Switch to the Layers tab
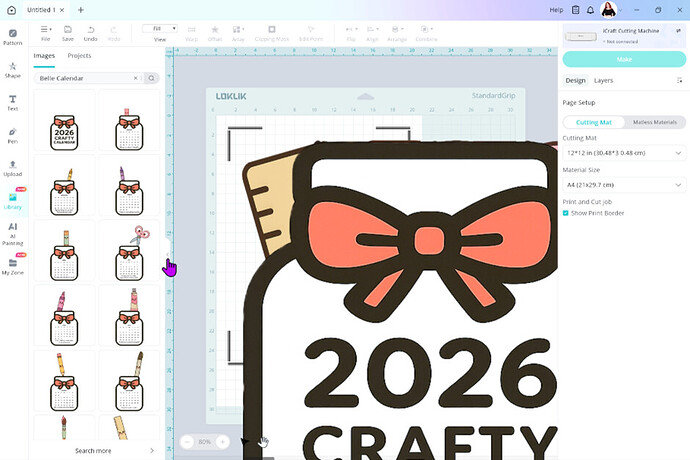Image resolution: width=690 pixels, height=460 pixels. click(603, 80)
